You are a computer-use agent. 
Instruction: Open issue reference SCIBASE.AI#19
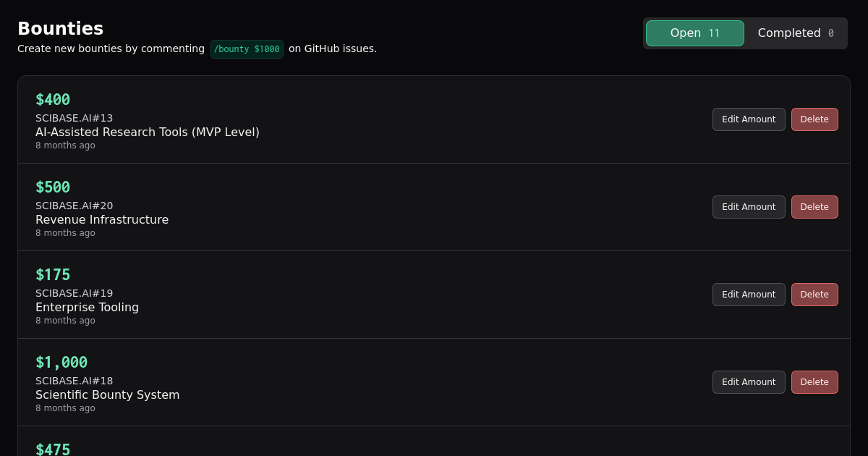pyautogui.click(x=74, y=293)
